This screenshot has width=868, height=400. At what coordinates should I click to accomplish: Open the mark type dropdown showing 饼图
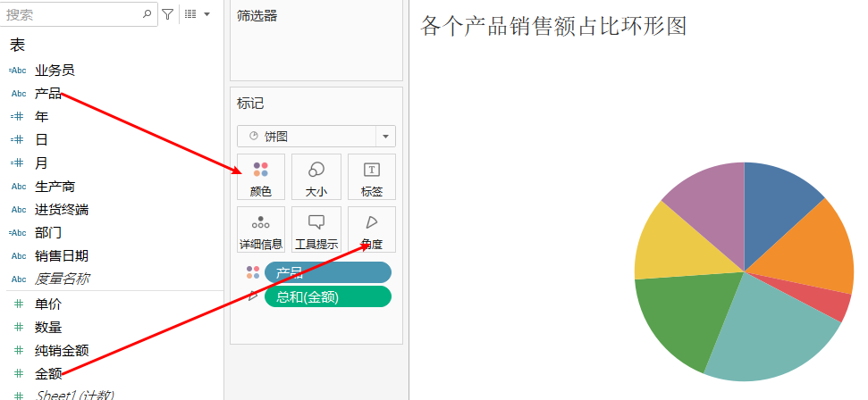coord(316,137)
